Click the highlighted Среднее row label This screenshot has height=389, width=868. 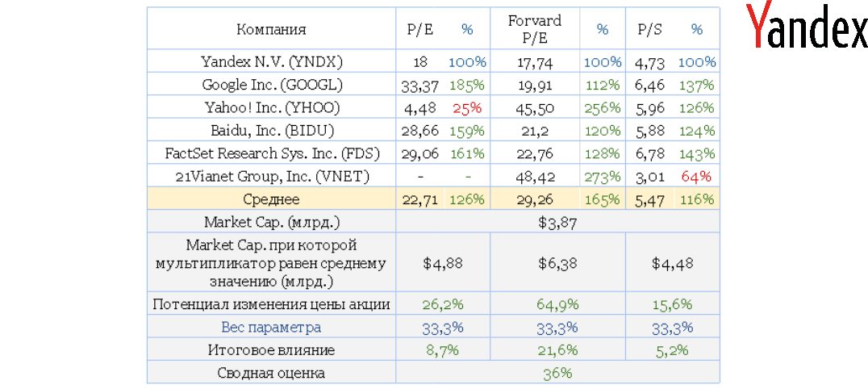(x=271, y=199)
